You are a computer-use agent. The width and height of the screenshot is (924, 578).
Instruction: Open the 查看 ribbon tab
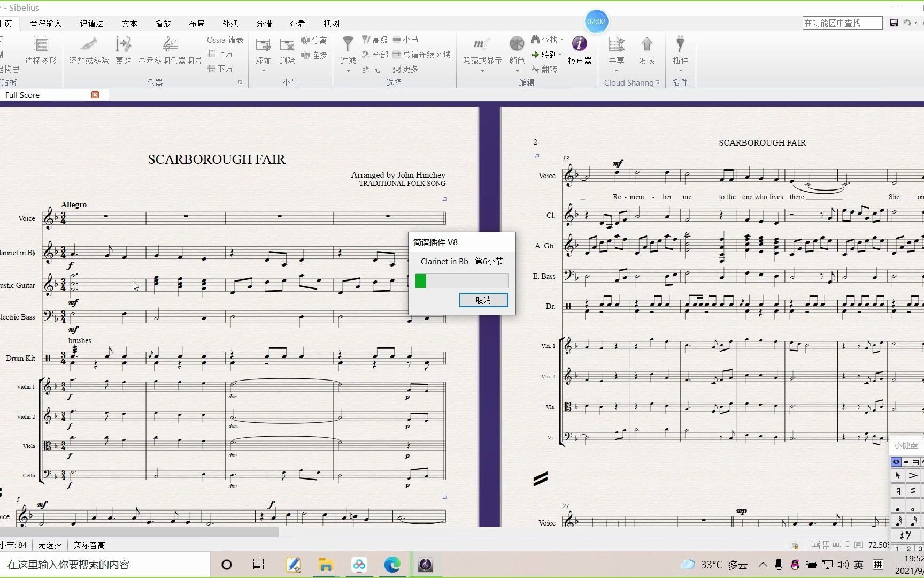[298, 24]
